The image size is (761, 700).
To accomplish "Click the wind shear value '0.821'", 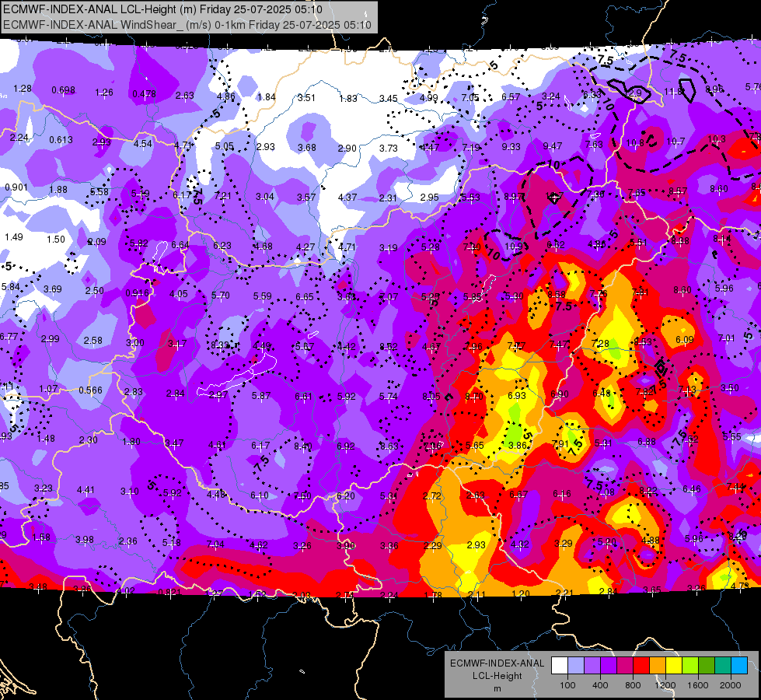I will tap(169, 592).
